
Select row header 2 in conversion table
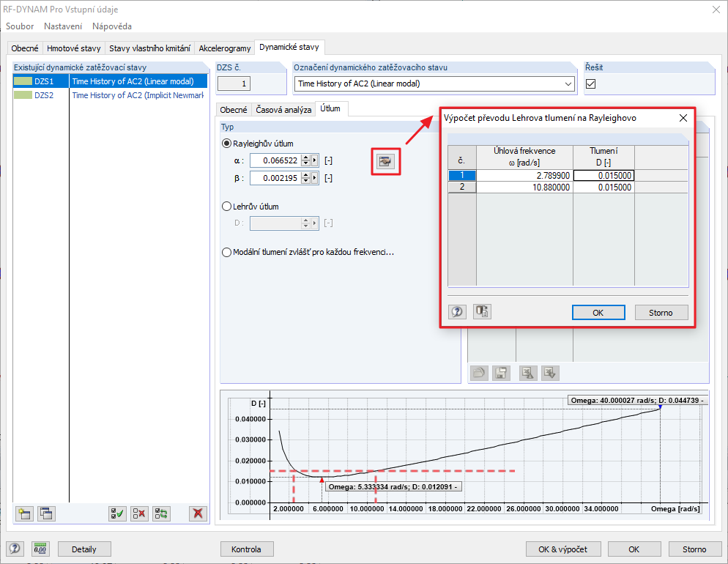[x=462, y=187]
